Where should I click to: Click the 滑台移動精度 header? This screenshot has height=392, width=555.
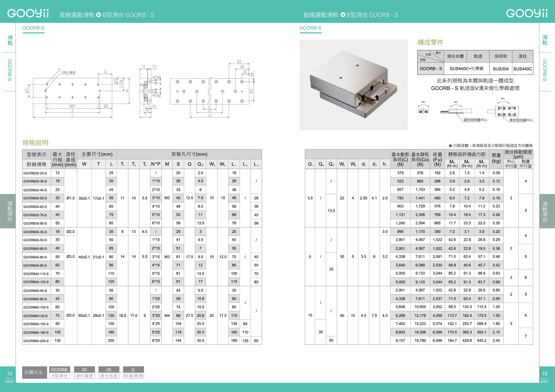click(x=518, y=154)
